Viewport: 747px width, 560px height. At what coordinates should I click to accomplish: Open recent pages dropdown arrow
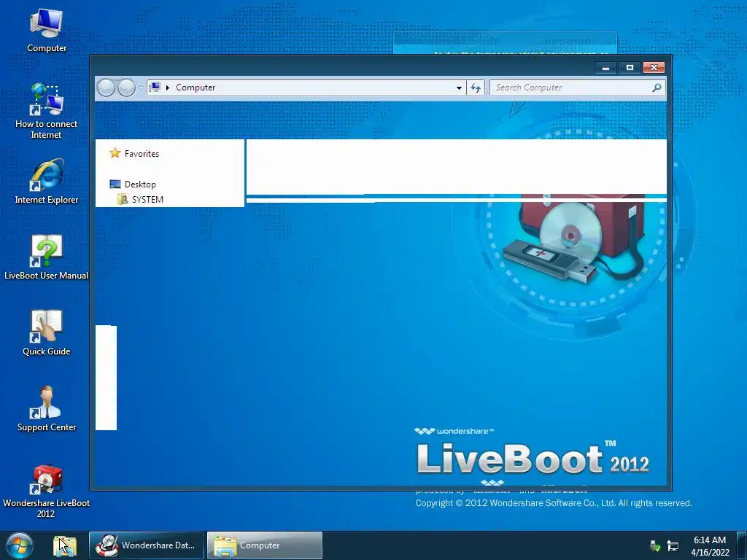(141, 88)
